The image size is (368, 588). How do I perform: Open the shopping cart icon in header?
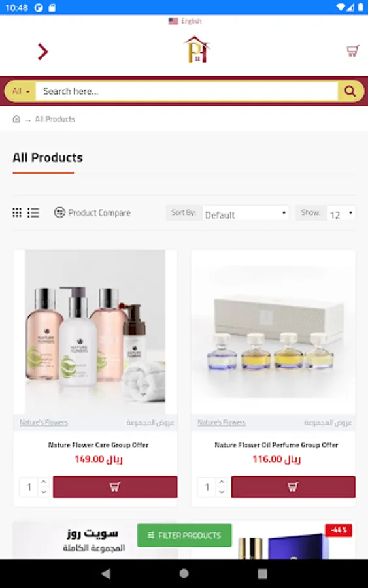coord(352,51)
